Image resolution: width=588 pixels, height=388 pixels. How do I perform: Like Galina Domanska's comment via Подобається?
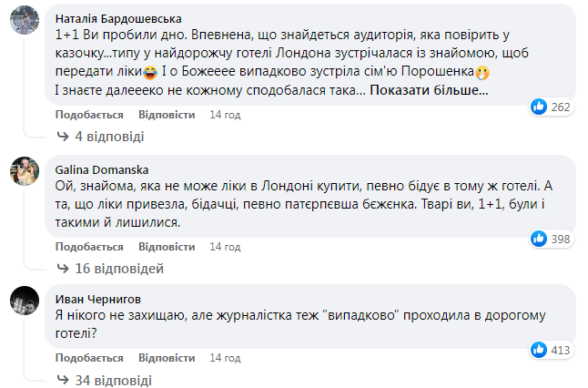tap(89, 246)
